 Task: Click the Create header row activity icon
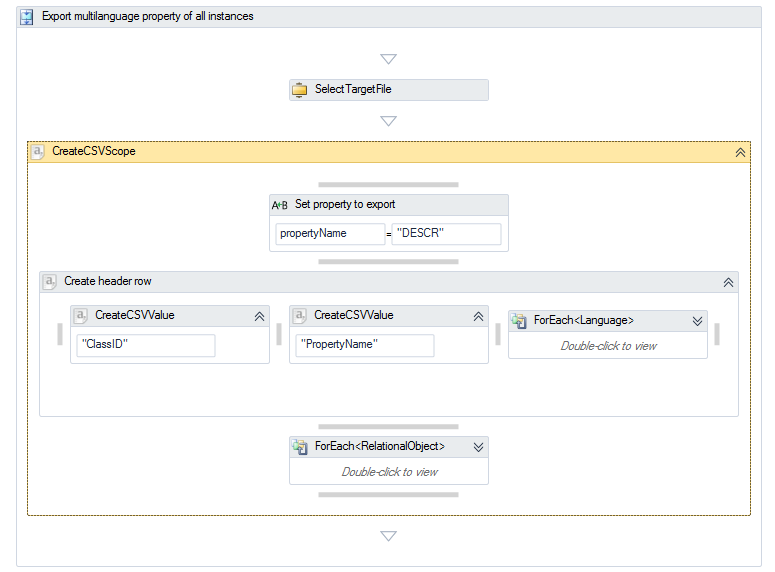(x=50, y=281)
